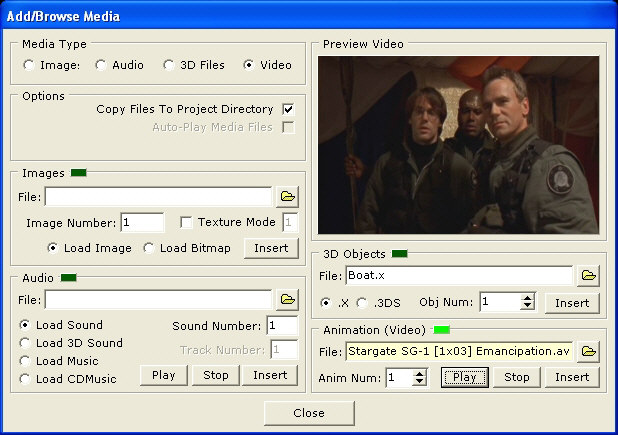Screen dimensions: 618x435
Task: Click the Audio section status indicator
Action: [70, 277]
